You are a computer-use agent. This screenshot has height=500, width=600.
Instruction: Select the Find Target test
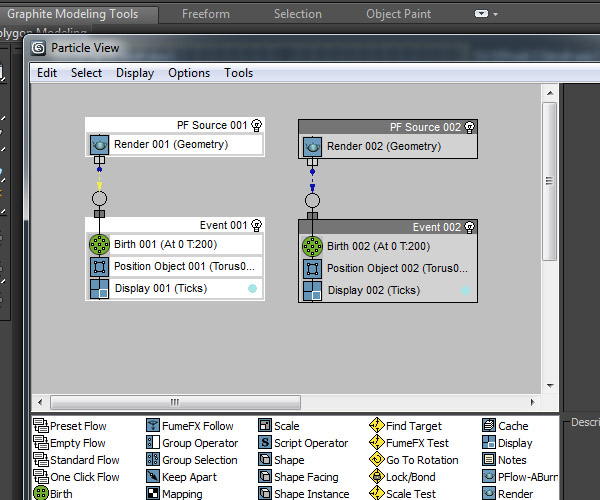pyautogui.click(x=406, y=426)
